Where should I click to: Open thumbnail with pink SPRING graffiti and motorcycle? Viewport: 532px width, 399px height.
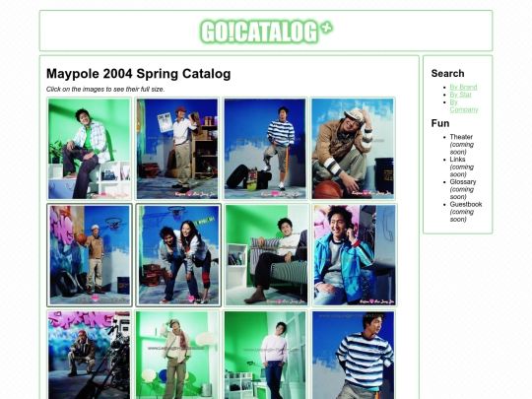(90, 355)
